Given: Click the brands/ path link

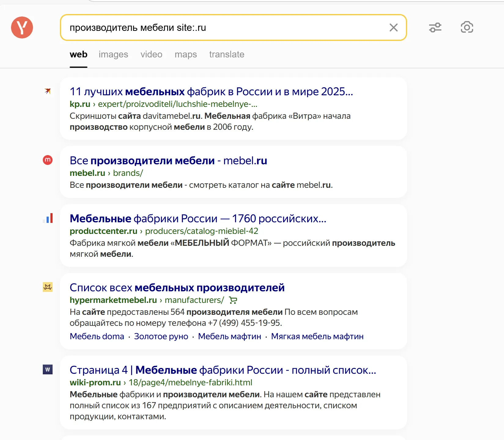Looking at the screenshot, I should pos(128,173).
